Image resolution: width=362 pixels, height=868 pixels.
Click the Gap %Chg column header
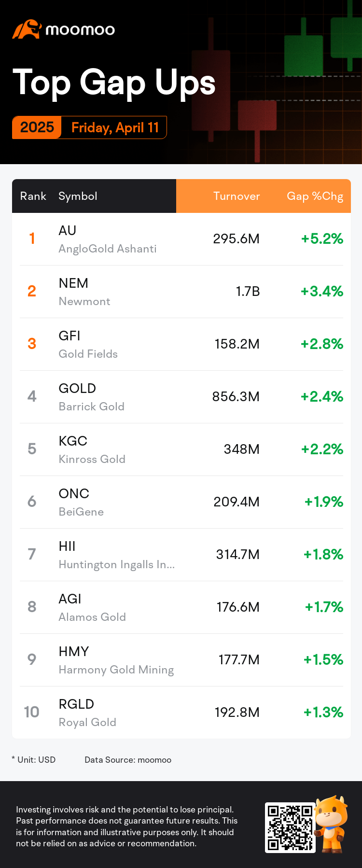point(315,196)
